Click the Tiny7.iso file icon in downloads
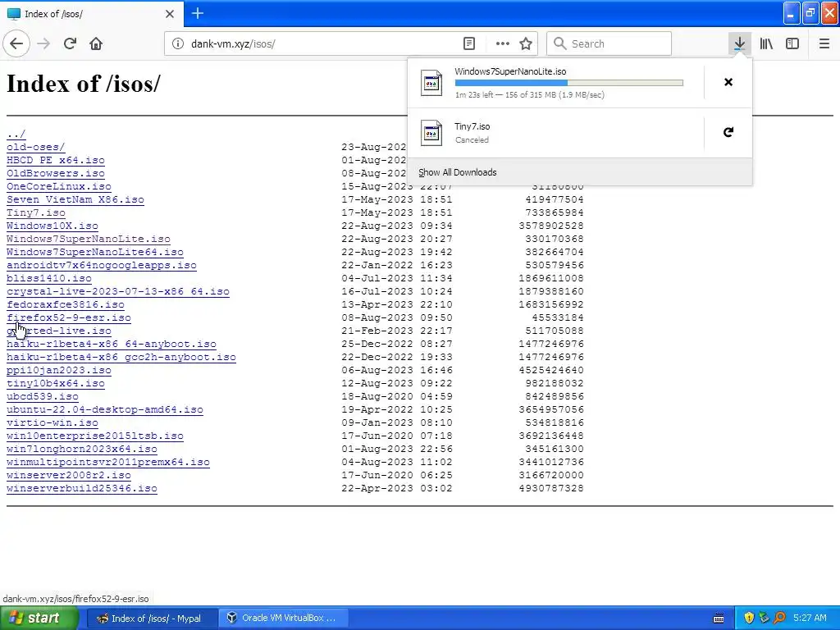The width and height of the screenshot is (840, 630). tap(431, 133)
